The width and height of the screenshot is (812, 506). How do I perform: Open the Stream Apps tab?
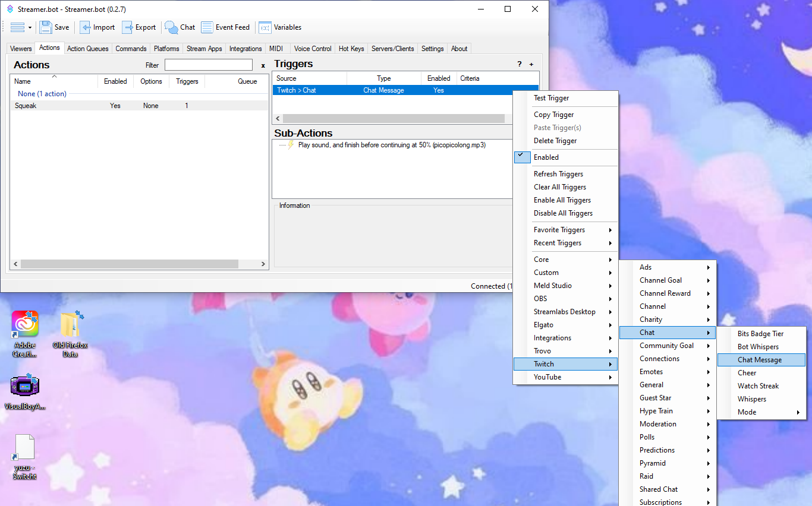(x=204, y=49)
